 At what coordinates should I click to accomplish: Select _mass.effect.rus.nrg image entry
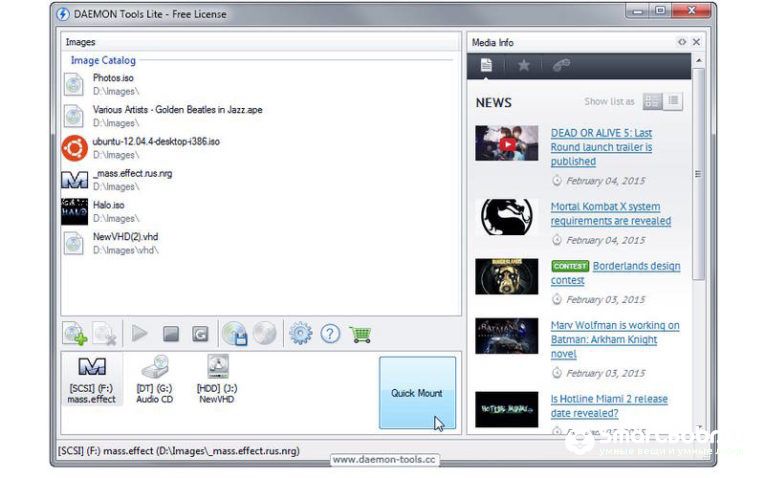[261, 179]
